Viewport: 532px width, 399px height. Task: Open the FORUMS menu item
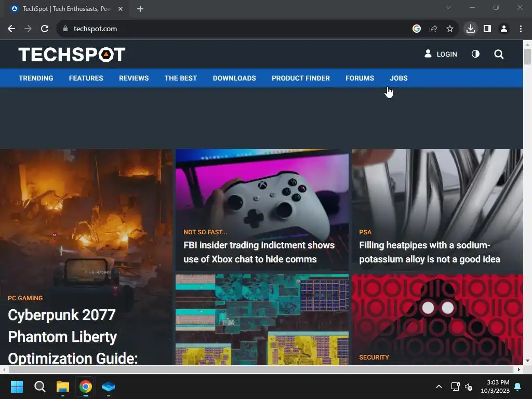360,78
